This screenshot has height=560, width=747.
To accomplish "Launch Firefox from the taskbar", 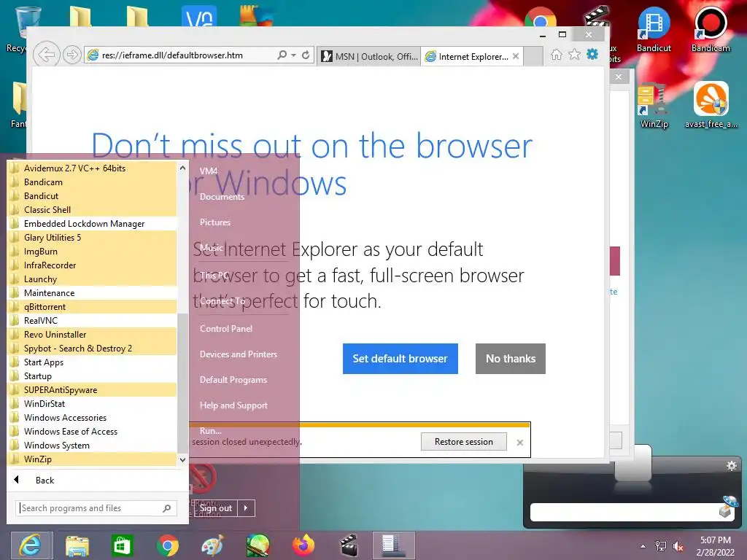I will point(303,545).
